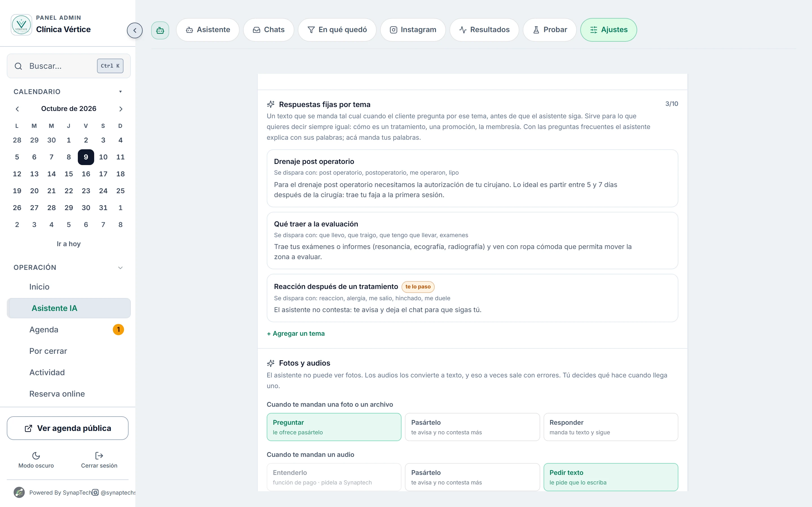The height and width of the screenshot is (507, 812).
Task: Toggle dark mode with the moon icon
Action: 36,455
